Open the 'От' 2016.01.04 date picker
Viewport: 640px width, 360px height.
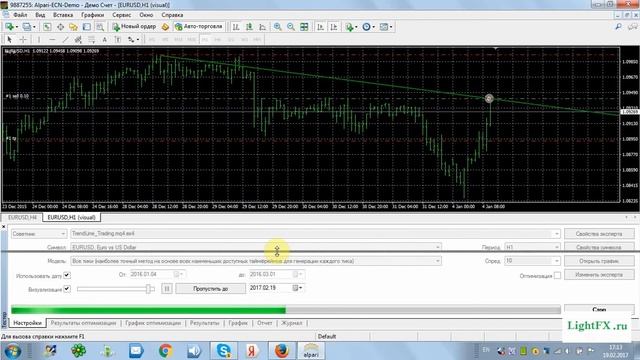(x=178, y=274)
